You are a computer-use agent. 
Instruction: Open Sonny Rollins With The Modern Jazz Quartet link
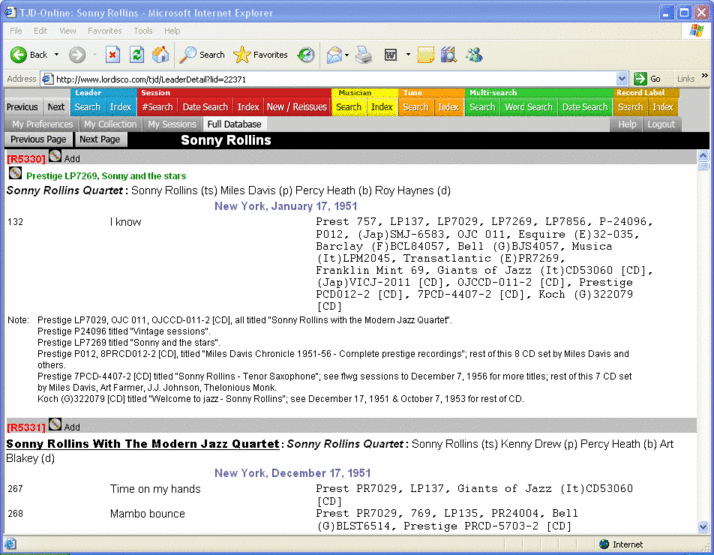tap(143, 444)
